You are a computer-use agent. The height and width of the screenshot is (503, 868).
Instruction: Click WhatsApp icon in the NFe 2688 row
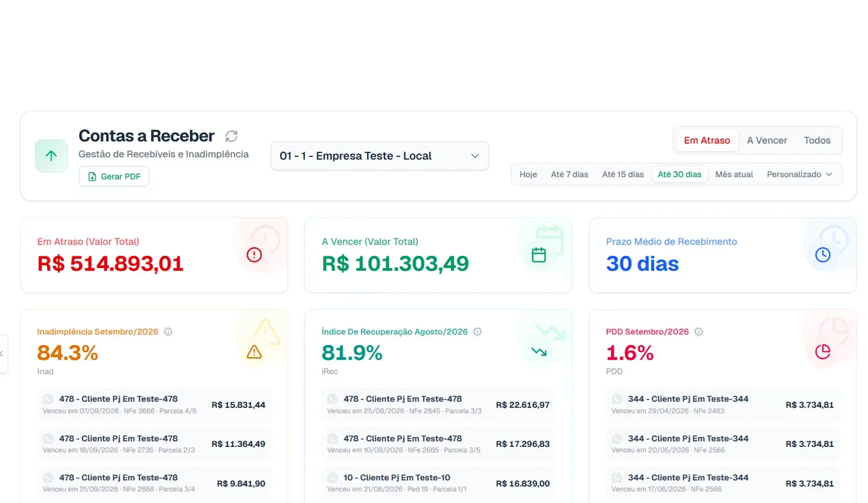point(49,478)
